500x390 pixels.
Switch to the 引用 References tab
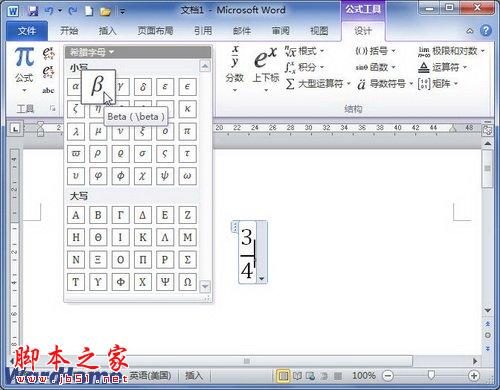tap(203, 31)
